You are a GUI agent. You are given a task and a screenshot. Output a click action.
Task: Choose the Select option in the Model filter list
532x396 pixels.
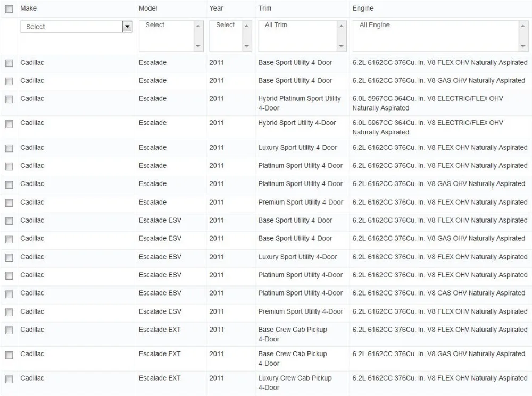pyautogui.click(x=155, y=25)
